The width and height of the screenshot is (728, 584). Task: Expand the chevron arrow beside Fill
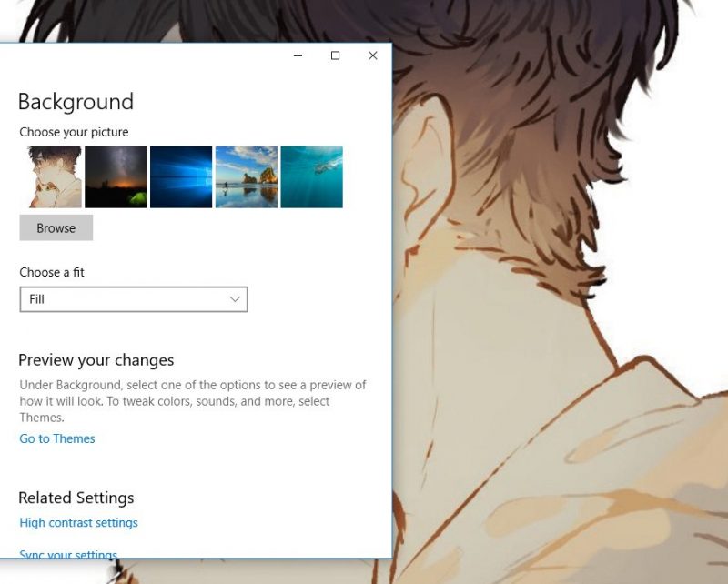[235, 299]
